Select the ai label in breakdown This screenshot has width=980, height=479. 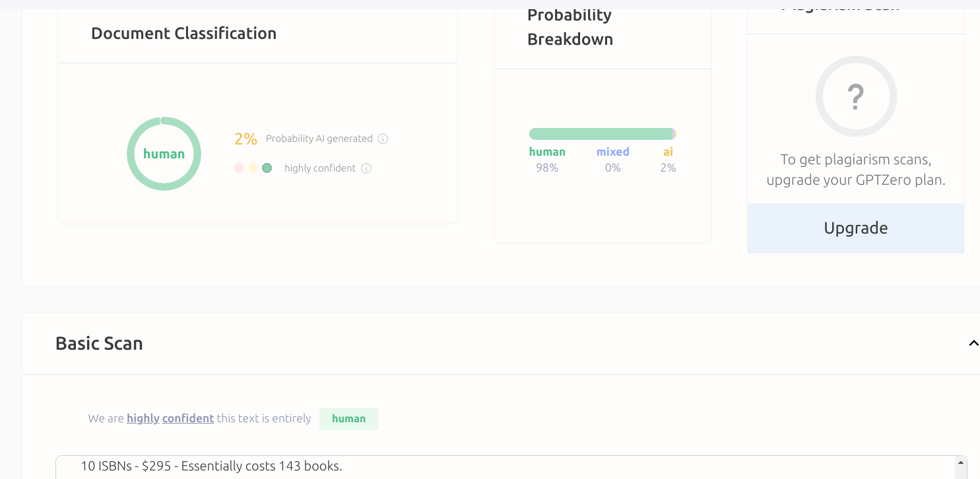(x=669, y=152)
